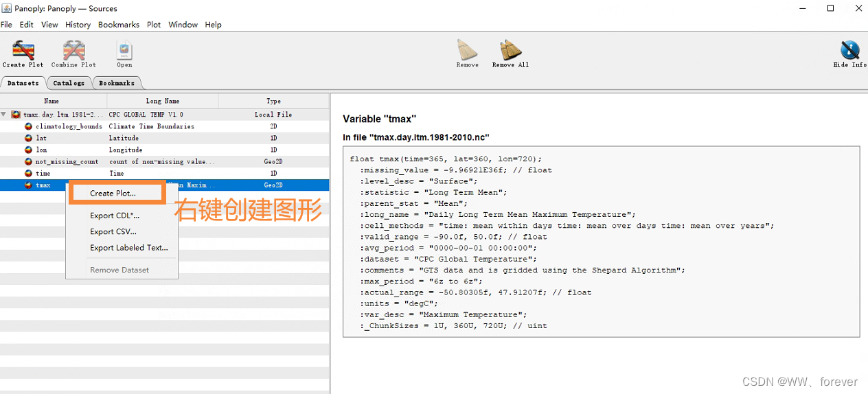Collapse the tmax.day.ltm dataset tree
This screenshot has height=394, width=868.
(4, 115)
